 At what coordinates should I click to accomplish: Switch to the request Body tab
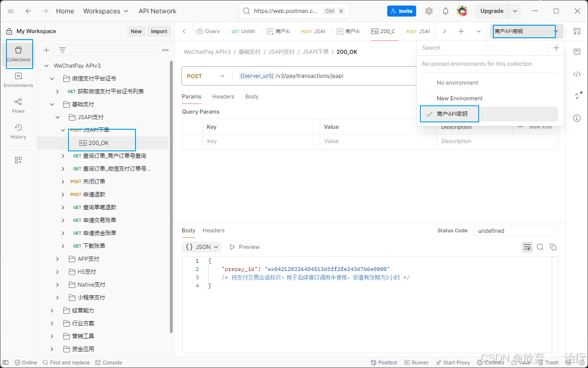252,97
